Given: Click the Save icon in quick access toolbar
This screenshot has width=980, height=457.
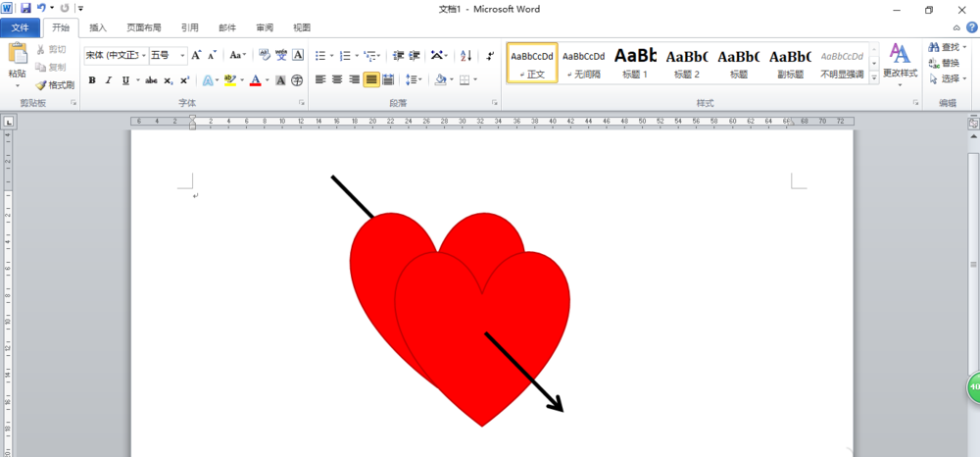Looking at the screenshot, I should tap(25, 8).
